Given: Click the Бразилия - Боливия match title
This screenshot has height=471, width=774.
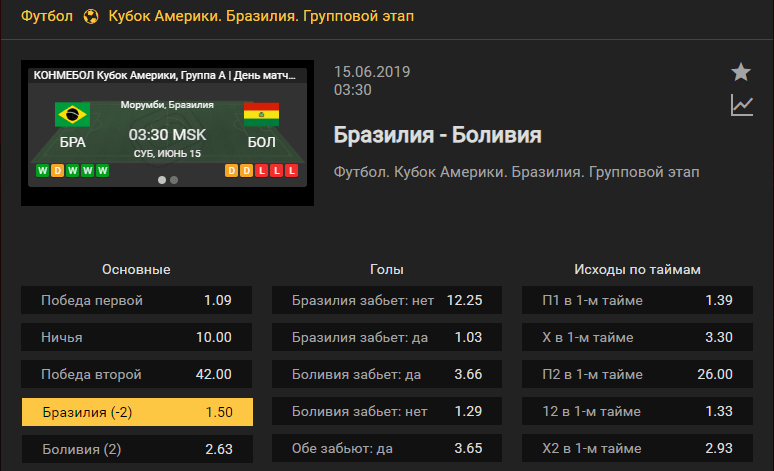Looking at the screenshot, I should coord(437,135).
